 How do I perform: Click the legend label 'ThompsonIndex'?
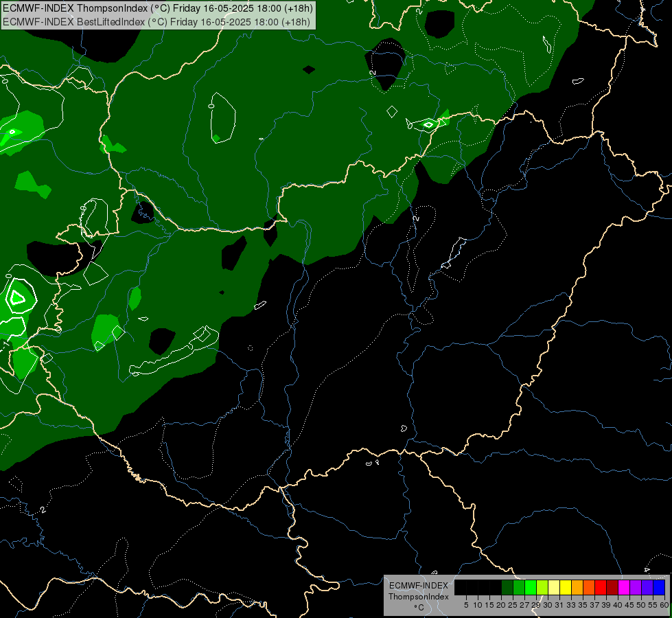coord(419,597)
